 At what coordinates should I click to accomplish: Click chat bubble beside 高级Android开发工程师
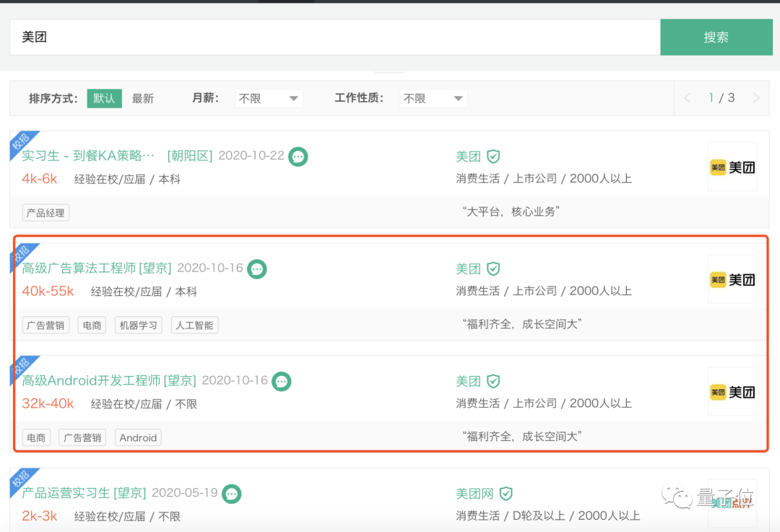click(282, 381)
